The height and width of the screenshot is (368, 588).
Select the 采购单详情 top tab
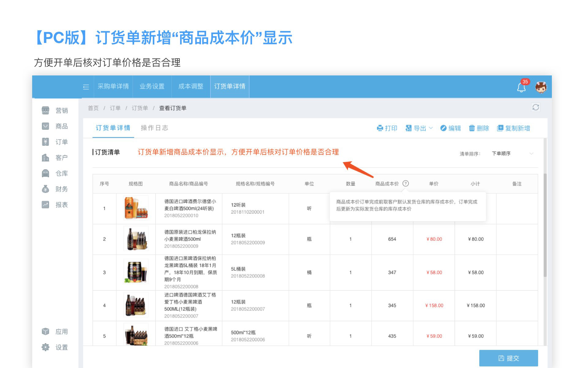tap(113, 86)
